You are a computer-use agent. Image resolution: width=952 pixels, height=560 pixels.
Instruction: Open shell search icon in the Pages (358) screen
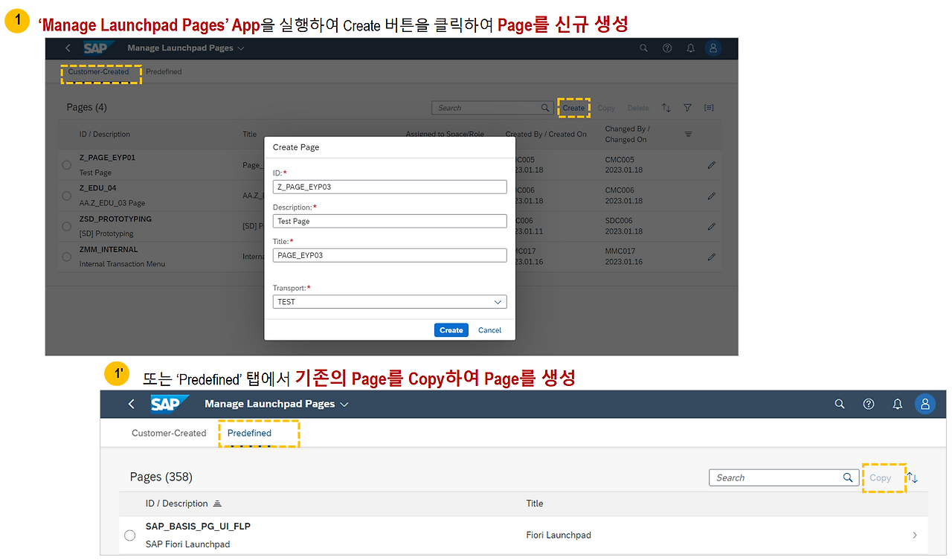pos(840,404)
